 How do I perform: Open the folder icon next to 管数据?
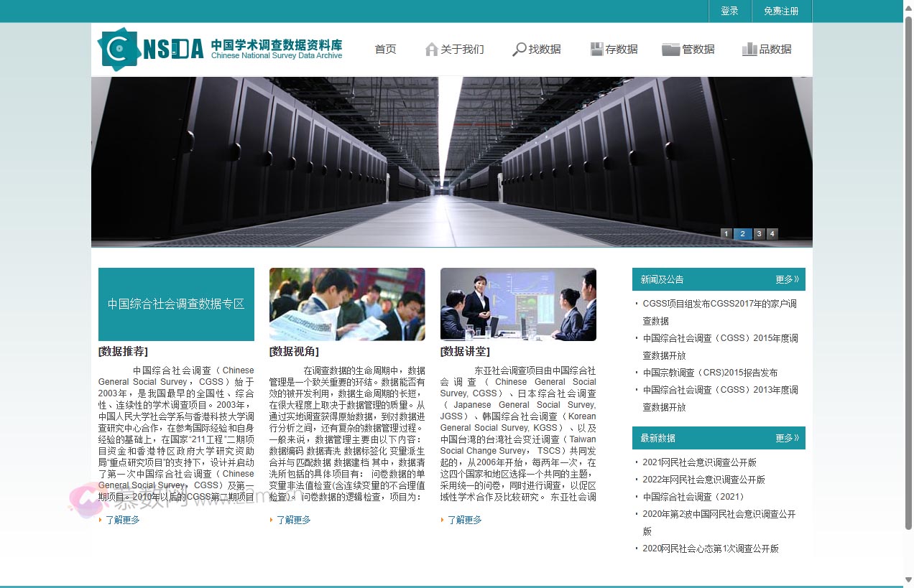(670, 48)
